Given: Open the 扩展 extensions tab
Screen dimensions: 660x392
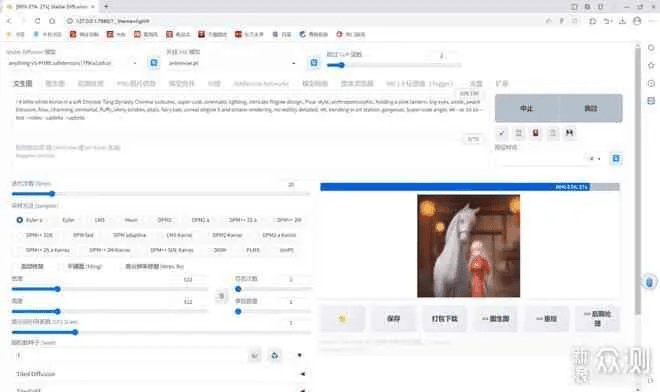Looking at the screenshot, I should coord(502,83).
